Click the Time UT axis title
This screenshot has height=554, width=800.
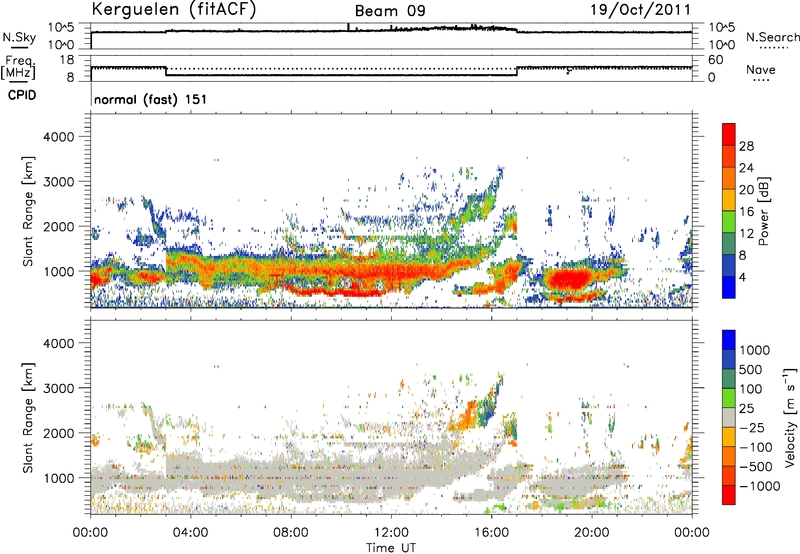pyautogui.click(x=391, y=548)
